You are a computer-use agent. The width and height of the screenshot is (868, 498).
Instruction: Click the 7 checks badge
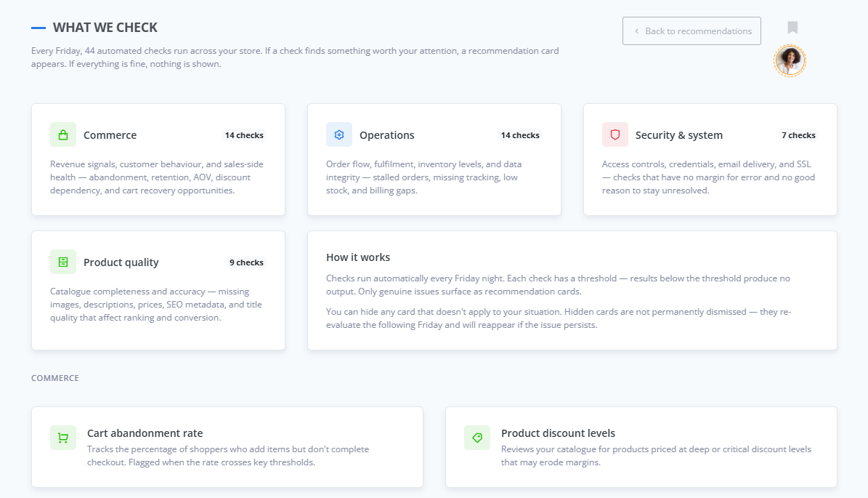point(798,135)
